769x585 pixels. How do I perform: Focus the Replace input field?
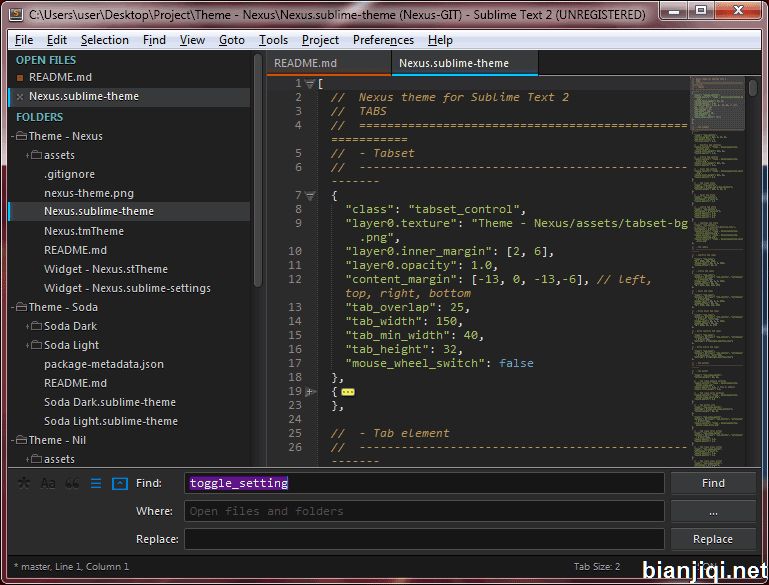point(424,539)
